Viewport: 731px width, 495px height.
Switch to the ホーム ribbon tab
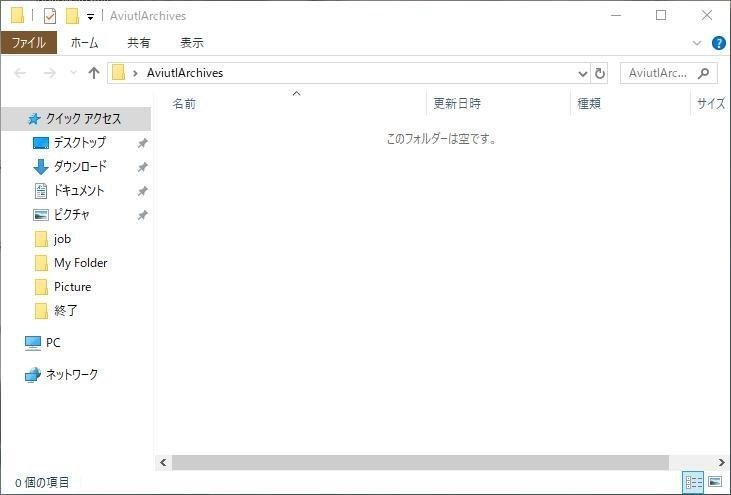[x=84, y=43]
